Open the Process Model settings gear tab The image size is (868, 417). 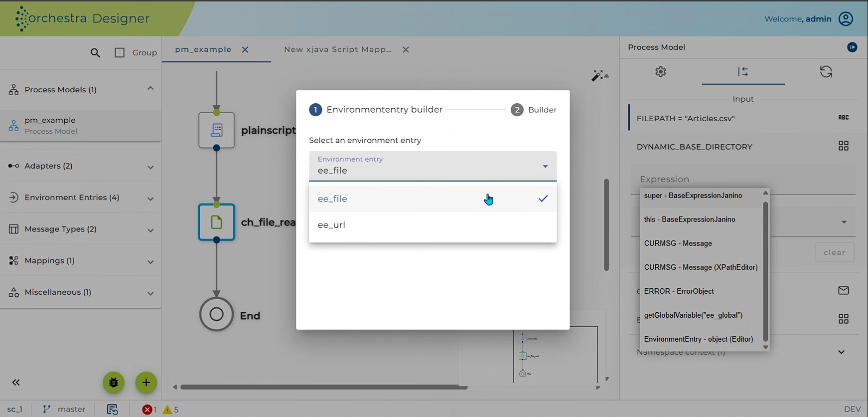[x=661, y=72]
